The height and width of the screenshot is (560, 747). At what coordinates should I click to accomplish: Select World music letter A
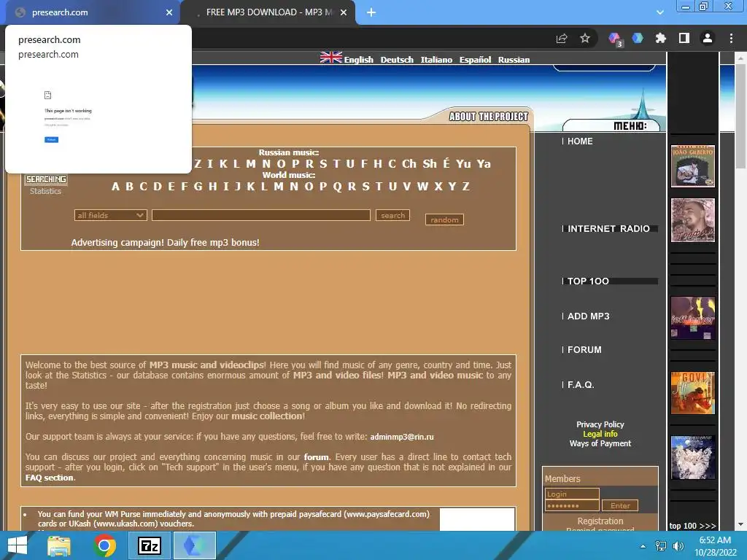pyautogui.click(x=115, y=187)
